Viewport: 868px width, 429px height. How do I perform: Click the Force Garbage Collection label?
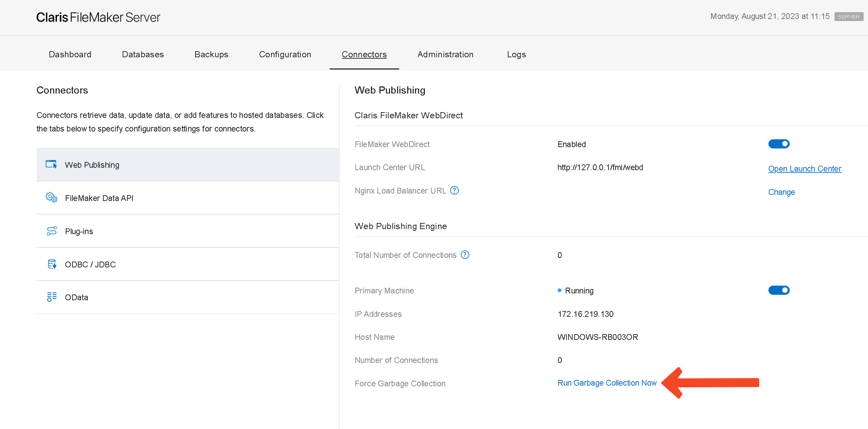400,383
